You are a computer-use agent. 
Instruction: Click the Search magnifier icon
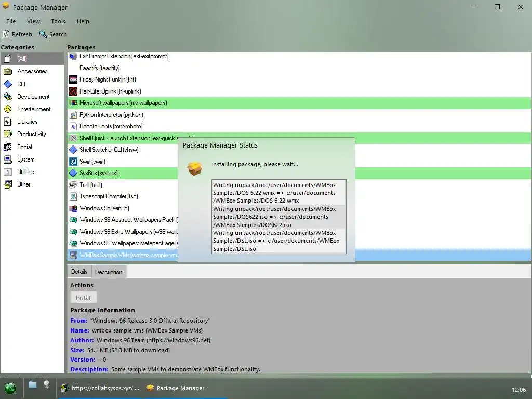point(43,34)
